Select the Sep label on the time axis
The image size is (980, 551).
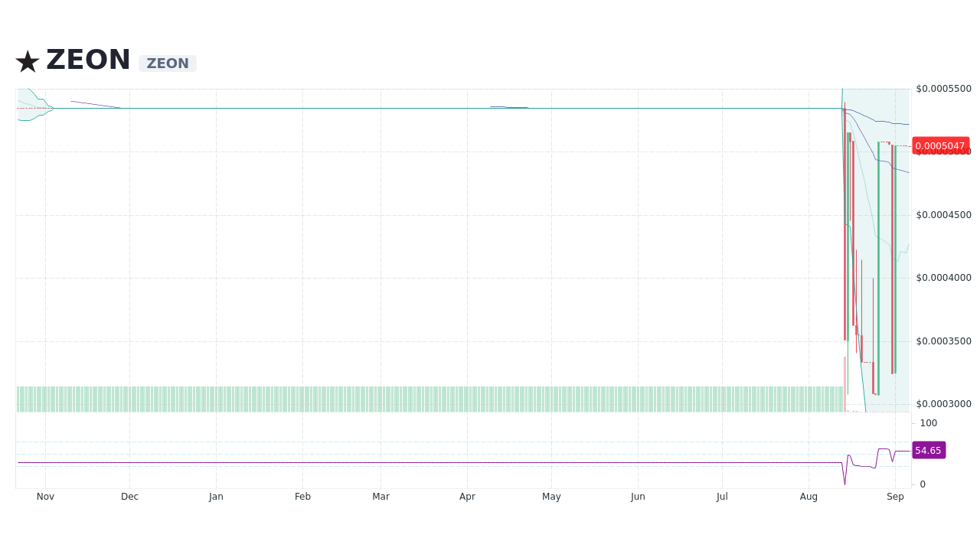(x=895, y=496)
